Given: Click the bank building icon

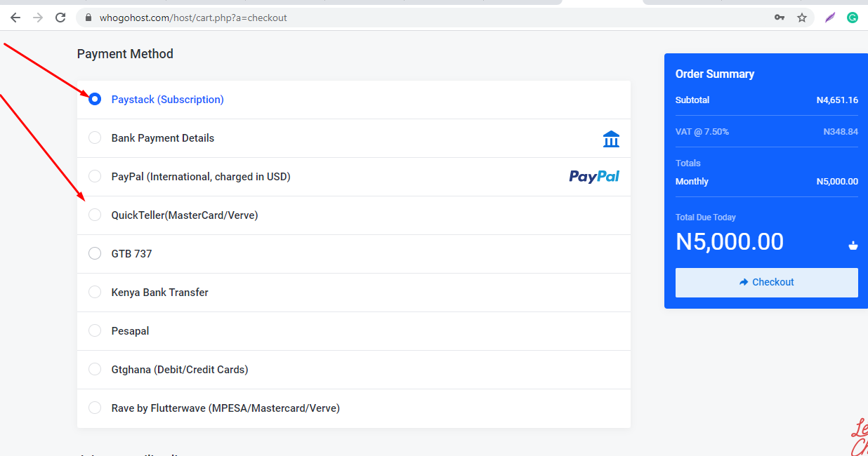Looking at the screenshot, I should pyautogui.click(x=611, y=139).
